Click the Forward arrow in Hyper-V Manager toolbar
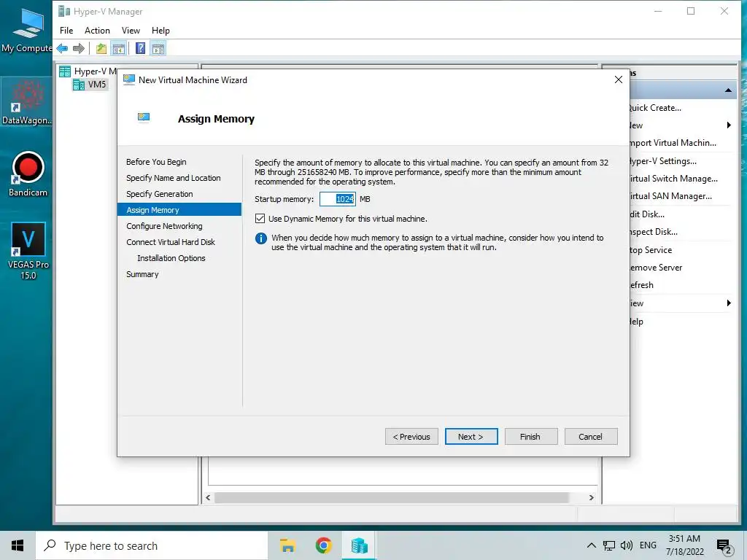 point(79,48)
